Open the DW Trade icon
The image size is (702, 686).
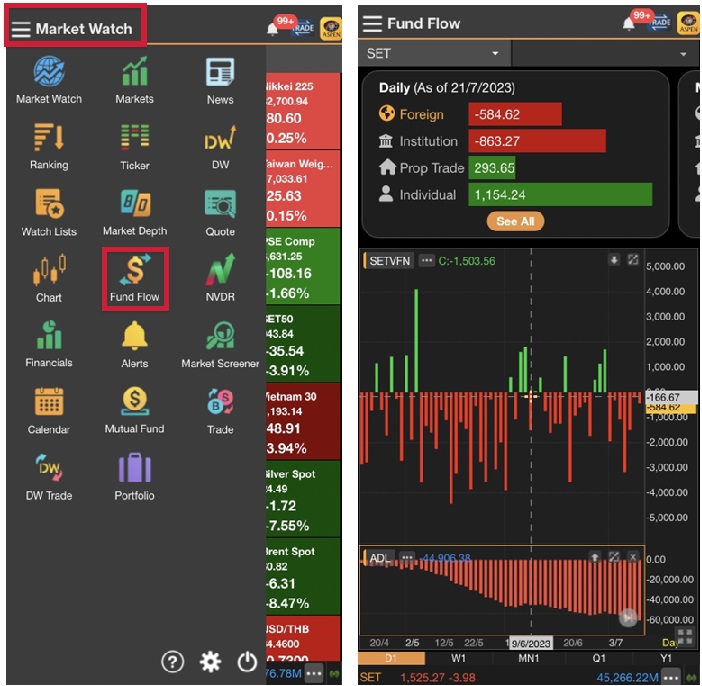(x=49, y=467)
